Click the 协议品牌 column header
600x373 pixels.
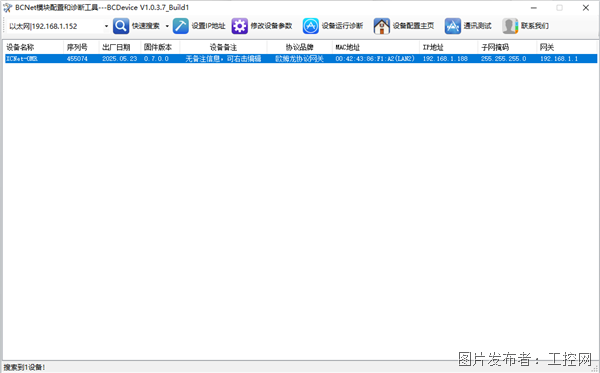300,47
